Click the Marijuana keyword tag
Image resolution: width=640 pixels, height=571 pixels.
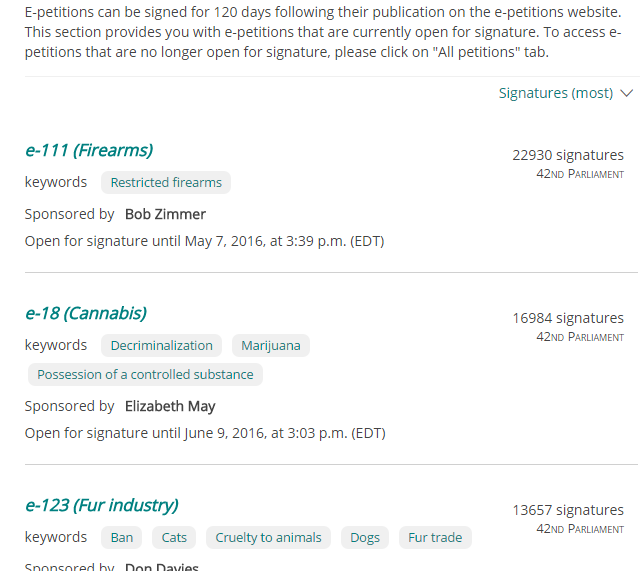[x=271, y=346]
